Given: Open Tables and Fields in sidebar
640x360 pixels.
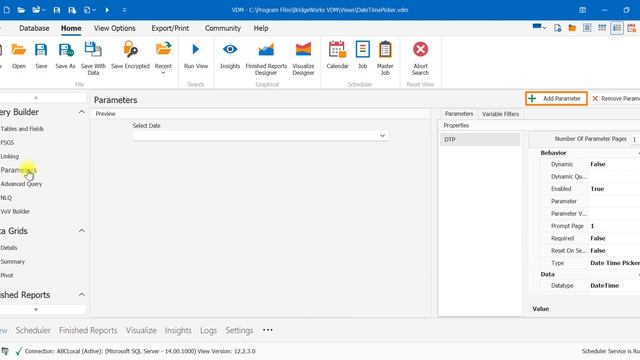Looking at the screenshot, I should (22, 129).
